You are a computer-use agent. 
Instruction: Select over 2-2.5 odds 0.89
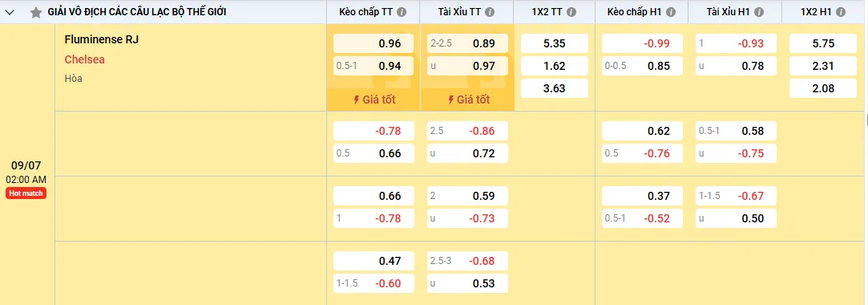[468, 43]
